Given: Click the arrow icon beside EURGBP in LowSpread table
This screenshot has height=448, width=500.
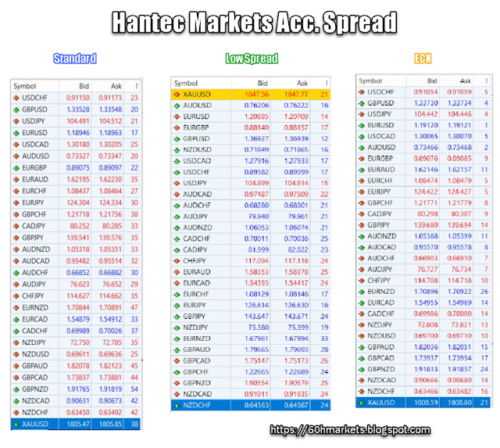Looking at the screenshot, I should tap(177, 128).
